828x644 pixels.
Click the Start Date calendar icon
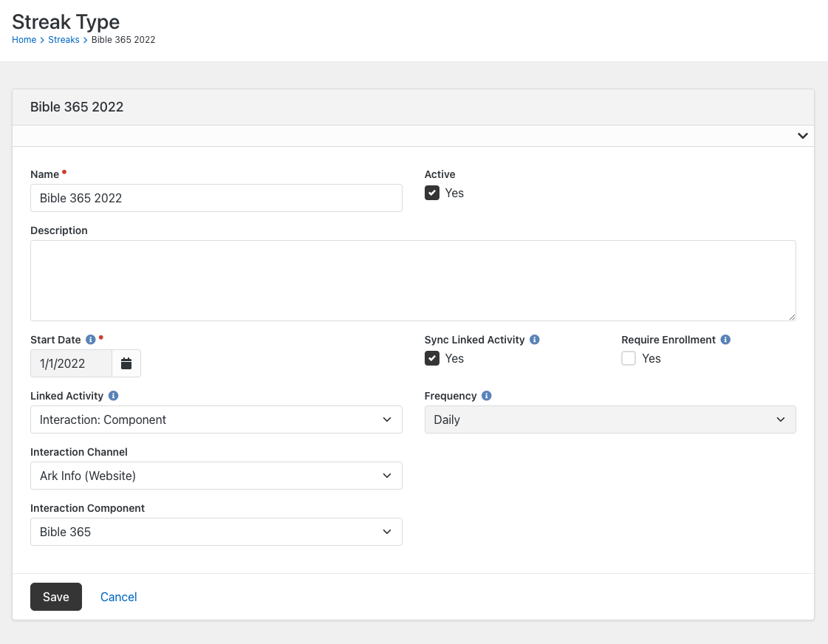coord(126,363)
